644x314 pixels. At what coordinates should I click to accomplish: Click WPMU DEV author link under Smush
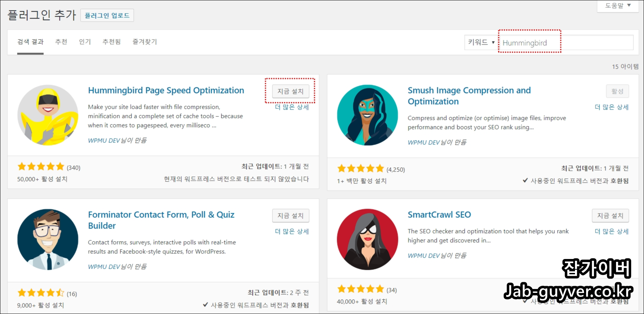[424, 143]
